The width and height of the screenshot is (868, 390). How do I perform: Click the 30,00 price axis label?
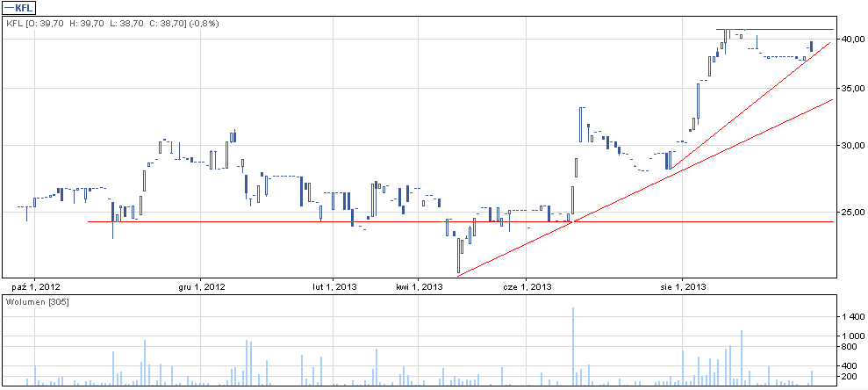pos(852,146)
